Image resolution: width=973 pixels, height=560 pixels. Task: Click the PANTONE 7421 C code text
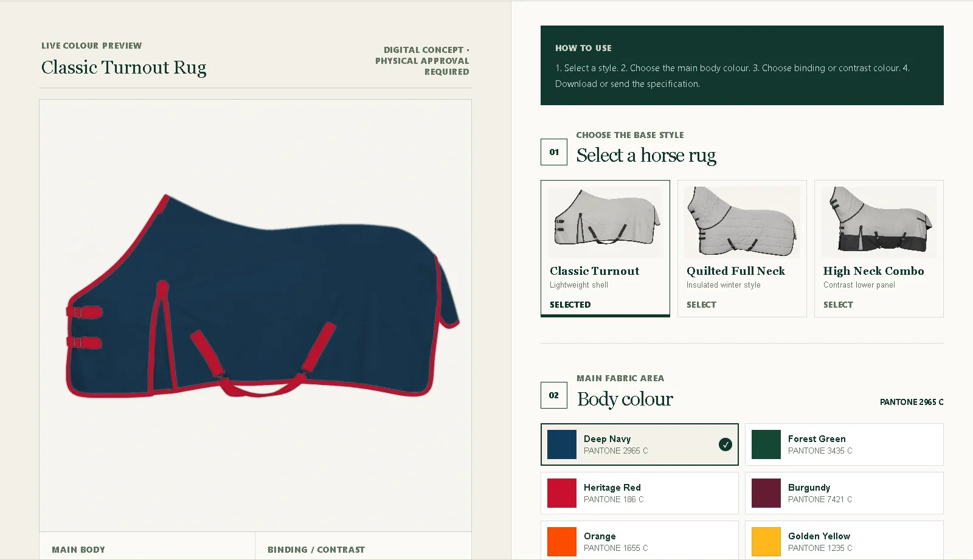(820, 499)
